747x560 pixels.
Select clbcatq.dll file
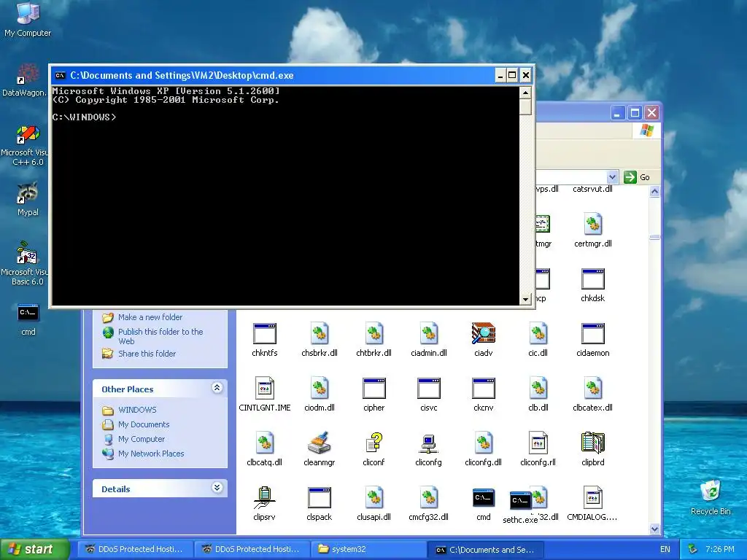264,449
